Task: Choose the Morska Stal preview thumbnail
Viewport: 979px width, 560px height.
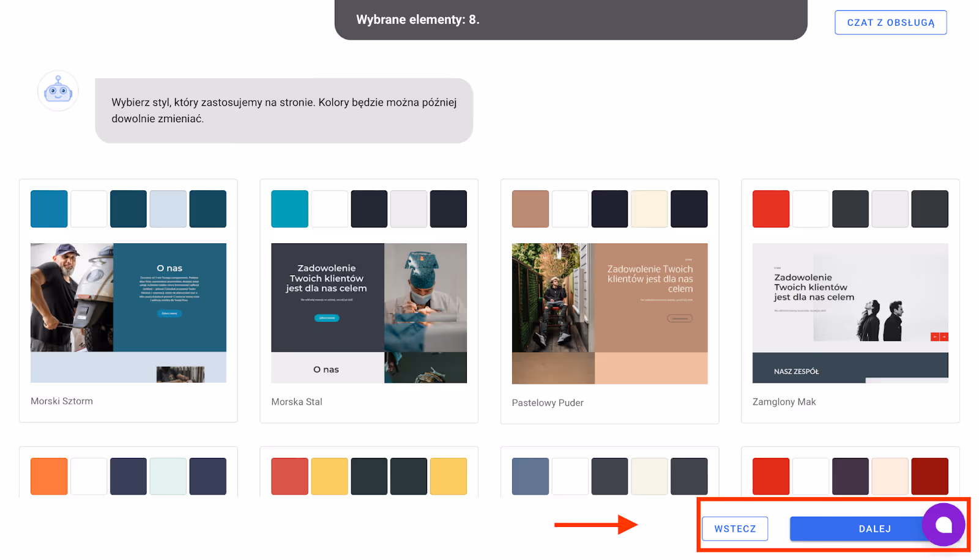Action: click(x=369, y=313)
